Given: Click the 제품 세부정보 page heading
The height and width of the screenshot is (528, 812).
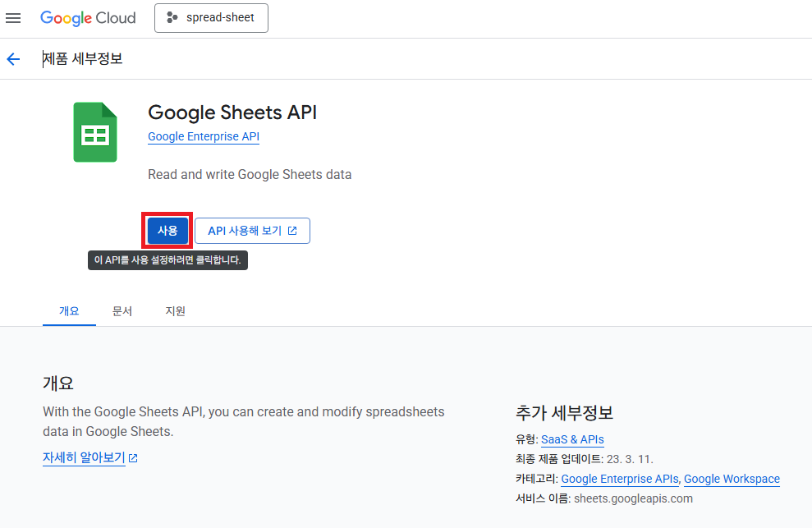Looking at the screenshot, I should [x=82, y=58].
